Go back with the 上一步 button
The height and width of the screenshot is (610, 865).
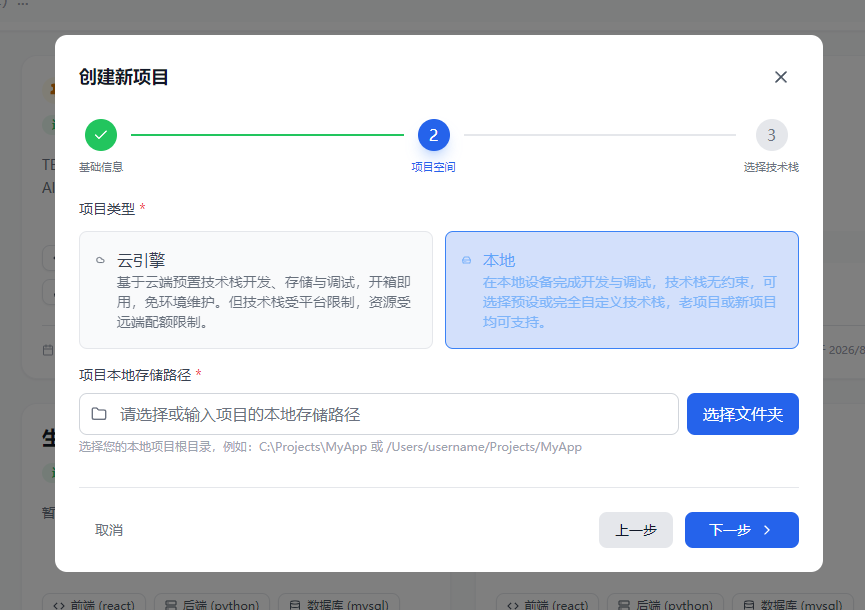tap(636, 530)
